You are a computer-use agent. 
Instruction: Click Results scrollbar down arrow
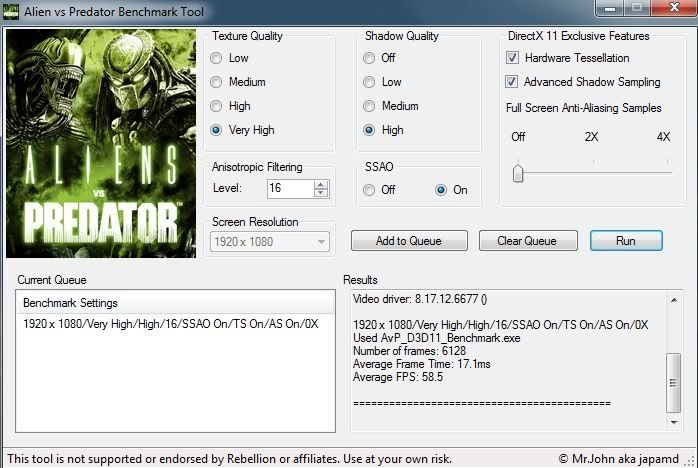point(674,422)
